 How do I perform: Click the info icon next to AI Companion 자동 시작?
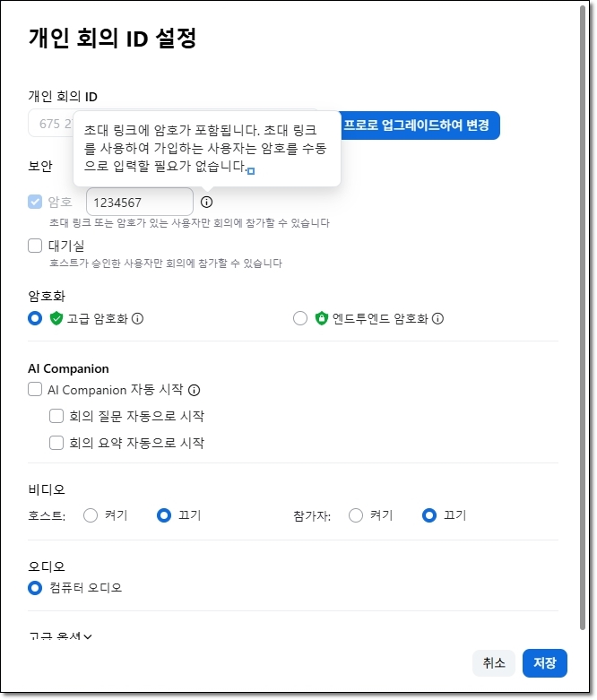pos(194,390)
